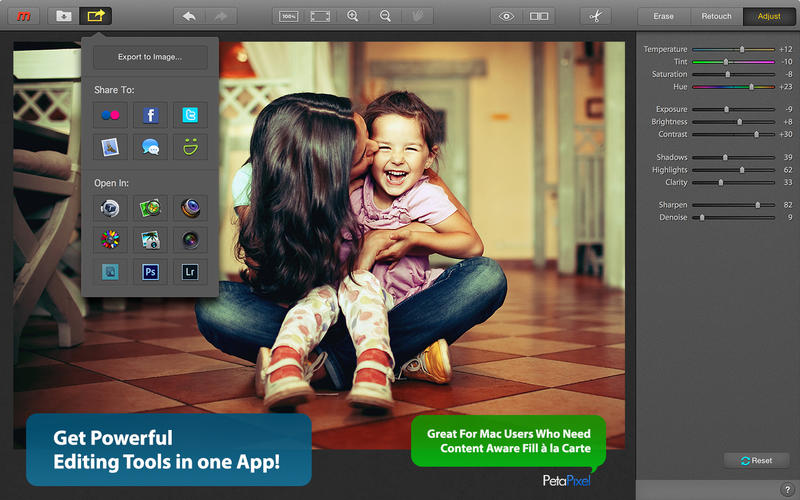This screenshot has height=500, width=800.
Task: Toggle the eye preview button
Action: point(507,16)
